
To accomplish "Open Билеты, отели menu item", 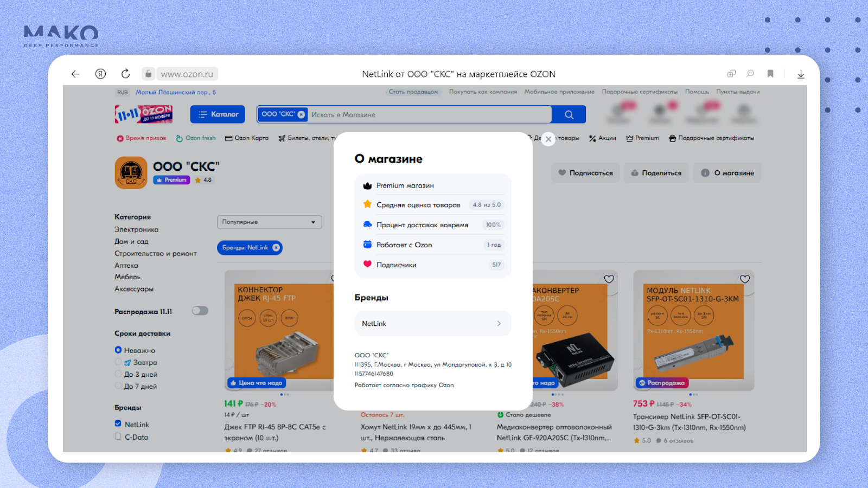I will tap(308, 138).
